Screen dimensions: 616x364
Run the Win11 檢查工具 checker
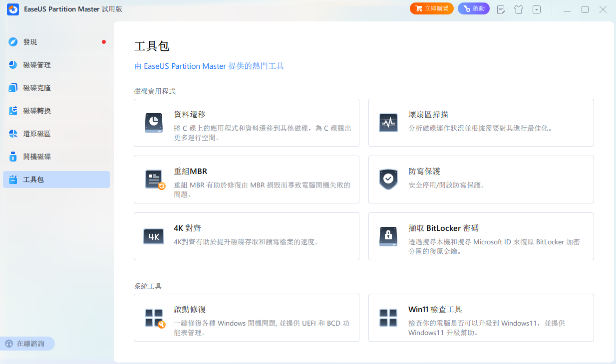coord(480,317)
